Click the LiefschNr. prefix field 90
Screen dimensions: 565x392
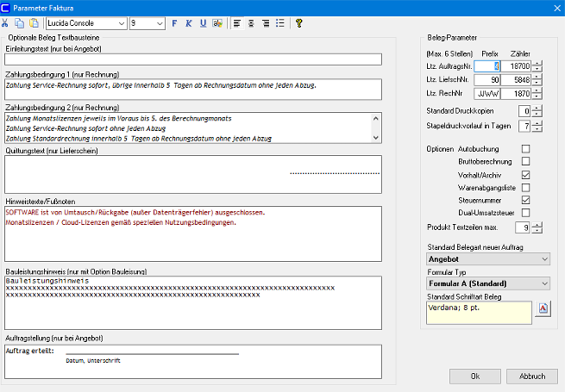(487, 80)
